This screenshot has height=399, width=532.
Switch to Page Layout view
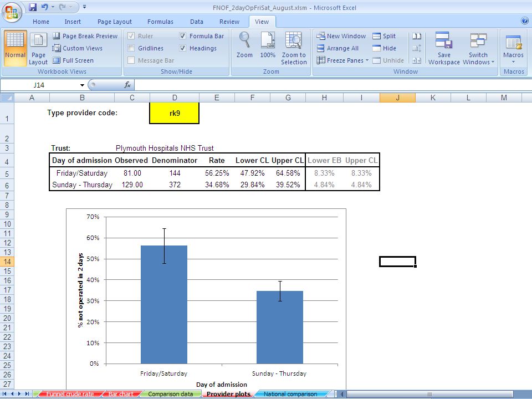tap(38, 48)
